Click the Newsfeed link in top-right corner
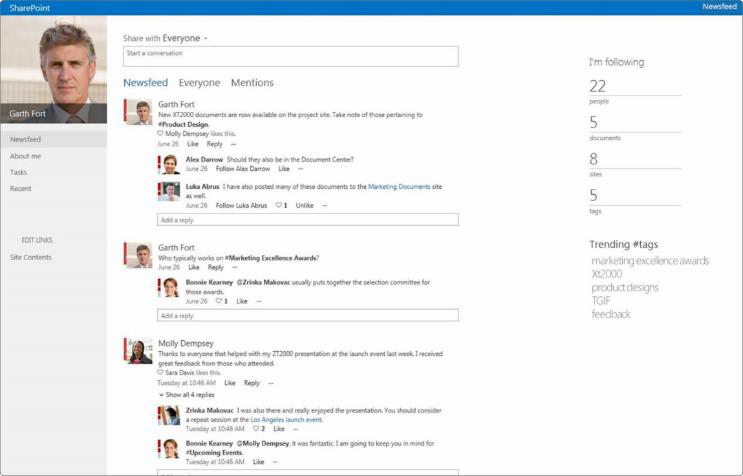This screenshot has width=743, height=476. pos(719,7)
